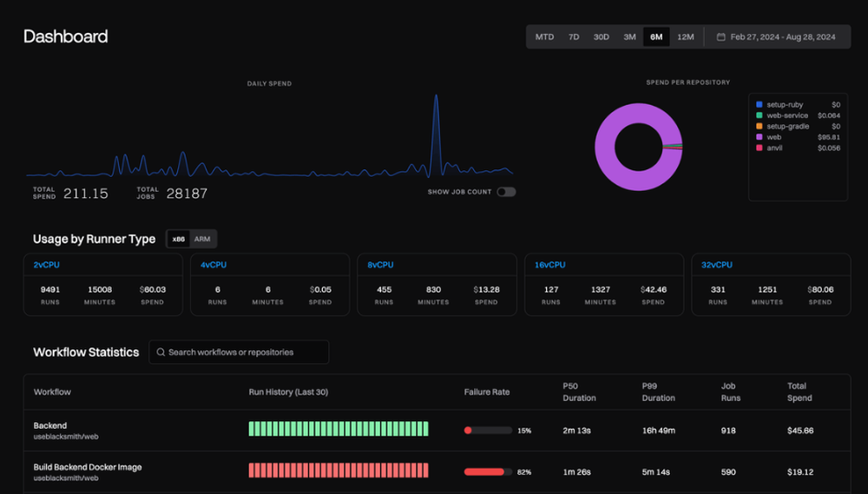Click the setup-ruby blue legend swatch
The width and height of the screenshot is (868, 494).
coord(759,105)
